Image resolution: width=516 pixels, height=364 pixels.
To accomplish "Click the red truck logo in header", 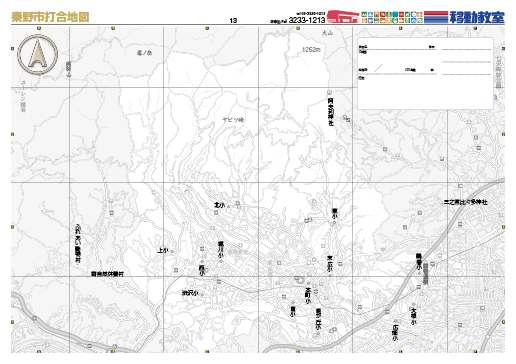I will (x=343, y=16).
